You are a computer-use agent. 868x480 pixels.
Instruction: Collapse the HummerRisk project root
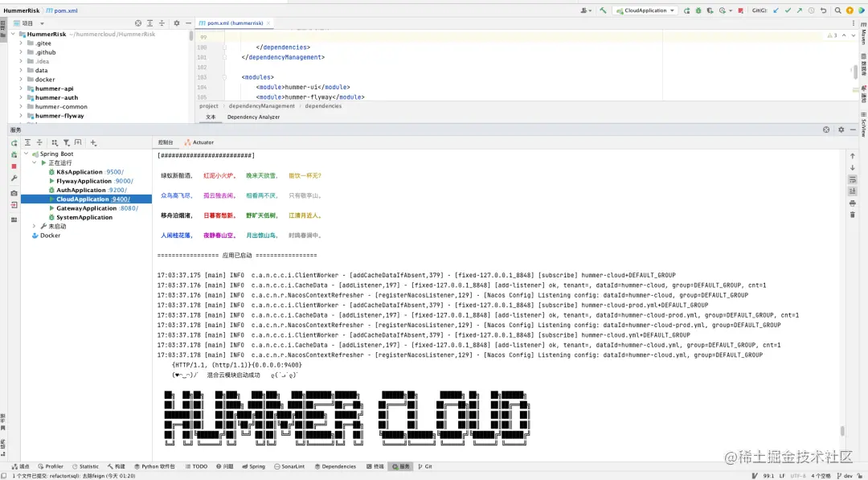tap(14, 34)
